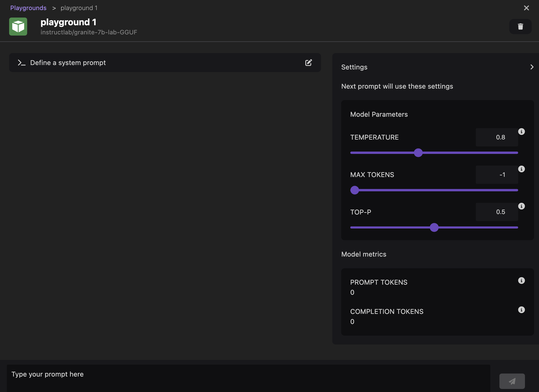Click the Prompt Tokens info icon
Viewport: 539px width, 392px height.
pos(521,281)
